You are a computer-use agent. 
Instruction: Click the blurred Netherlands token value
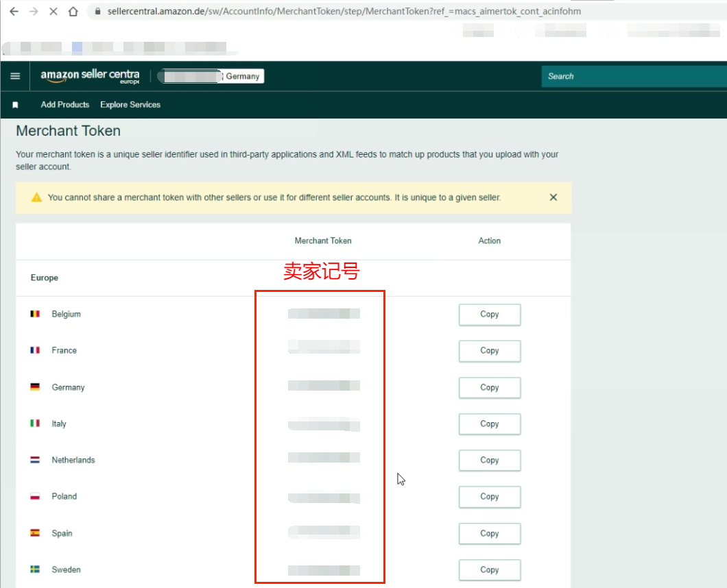point(324,458)
